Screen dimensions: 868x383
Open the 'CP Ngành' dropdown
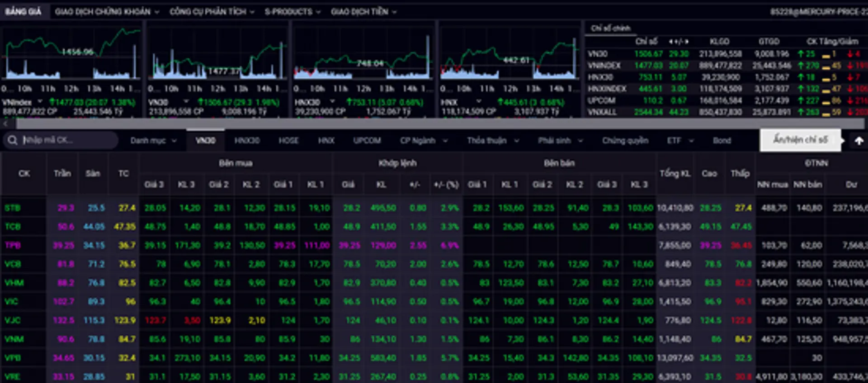point(424,140)
